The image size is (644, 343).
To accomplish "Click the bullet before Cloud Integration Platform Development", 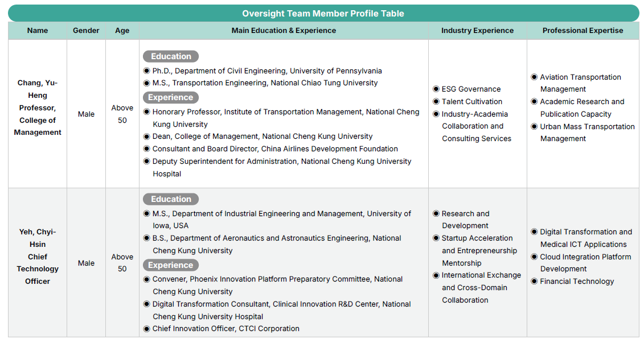I will click(x=534, y=257).
